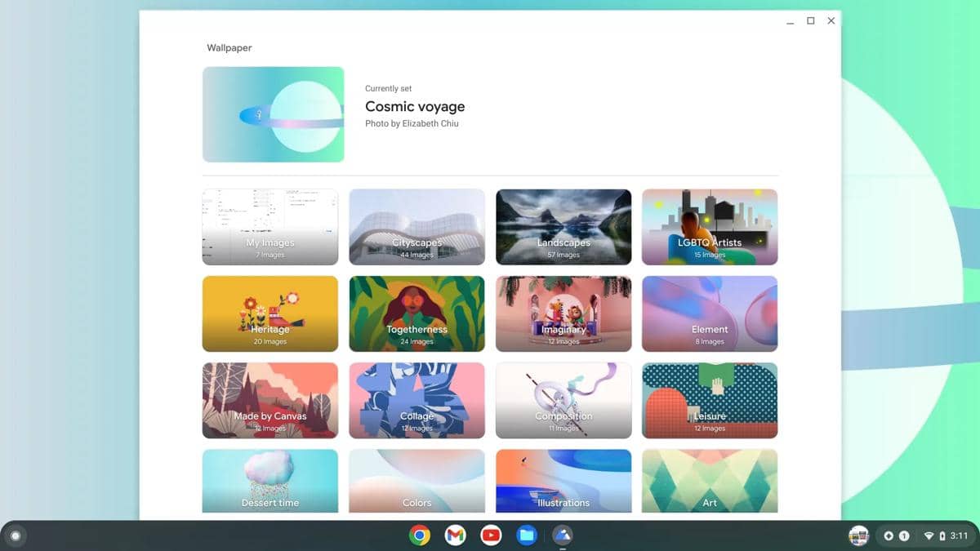Screen dimensions: 980x551
Task: Open the My Images collection
Action: tap(269, 226)
